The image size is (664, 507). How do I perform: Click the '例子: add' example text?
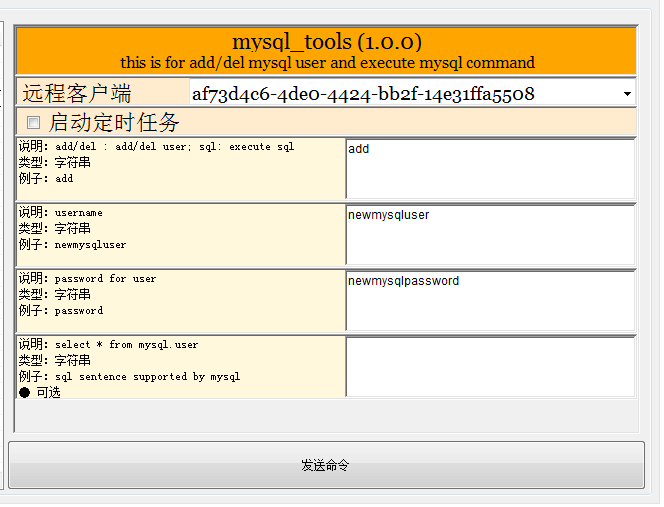point(46,178)
